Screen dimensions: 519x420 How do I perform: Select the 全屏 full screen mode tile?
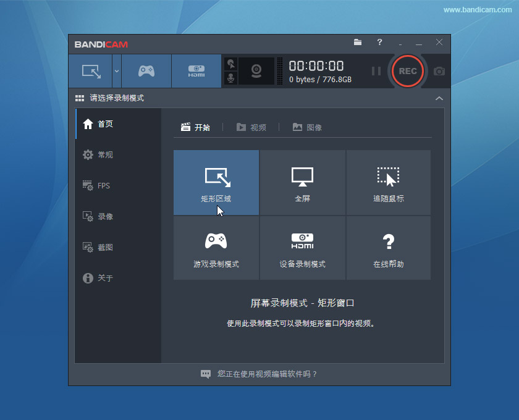click(x=302, y=182)
